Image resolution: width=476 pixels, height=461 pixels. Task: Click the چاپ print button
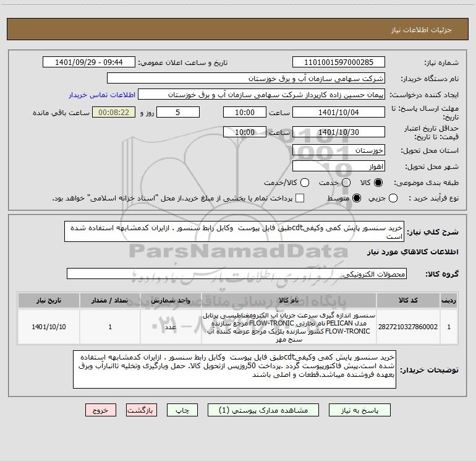(182, 410)
